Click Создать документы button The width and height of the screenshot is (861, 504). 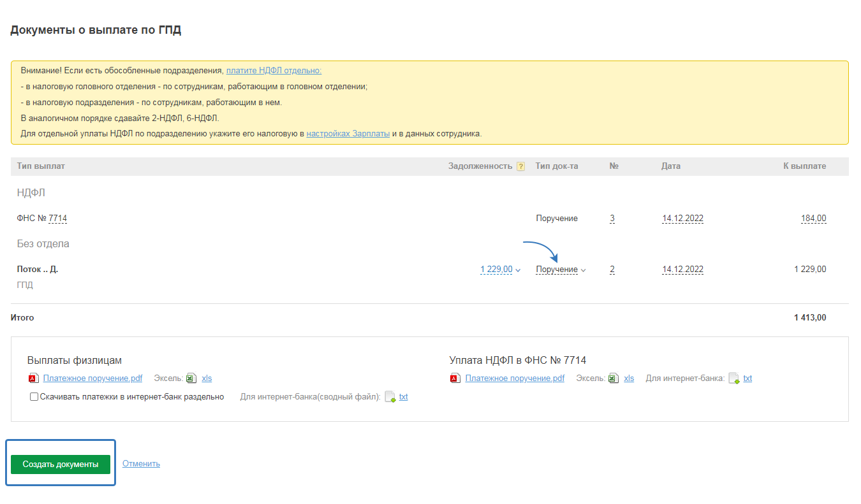click(x=61, y=464)
